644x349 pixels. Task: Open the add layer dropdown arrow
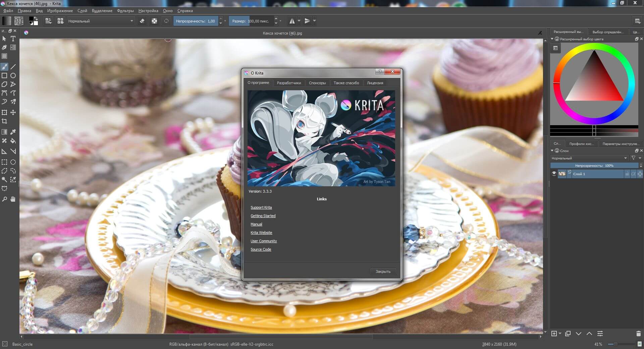pos(560,334)
